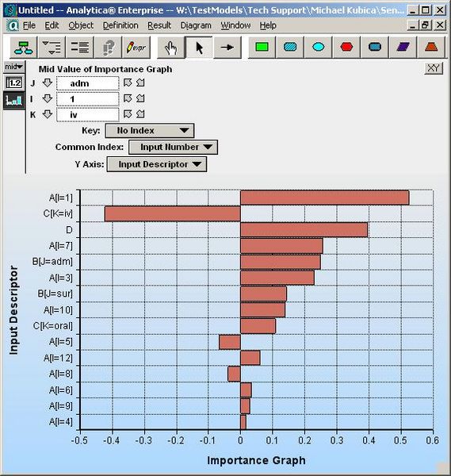Open the K index down-arrow menu
The width and height of the screenshot is (451, 476).
click(48, 114)
